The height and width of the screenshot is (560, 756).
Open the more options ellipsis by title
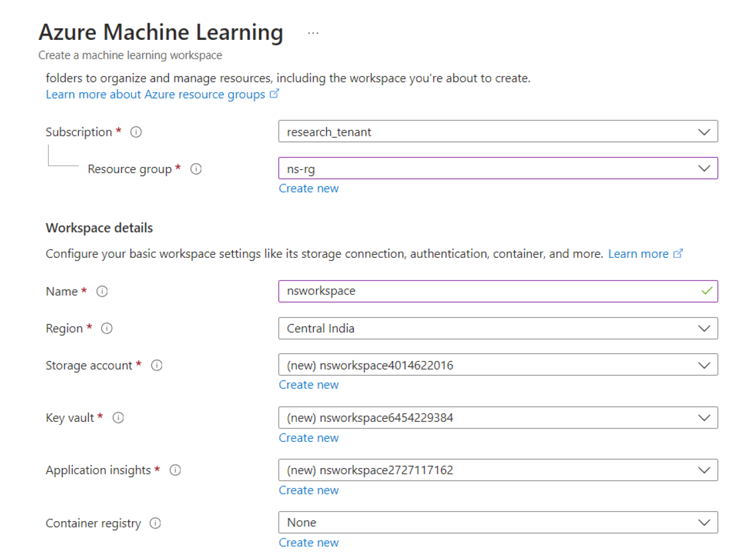point(313,33)
